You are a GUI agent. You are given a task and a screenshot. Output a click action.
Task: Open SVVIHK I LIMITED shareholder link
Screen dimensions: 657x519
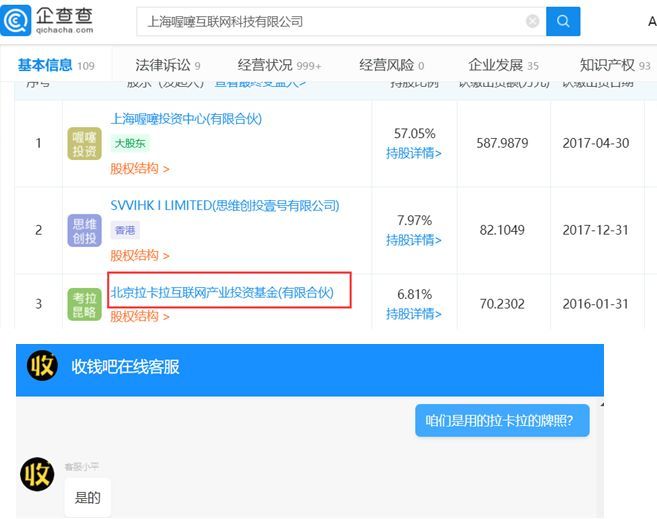pyautogui.click(x=225, y=206)
